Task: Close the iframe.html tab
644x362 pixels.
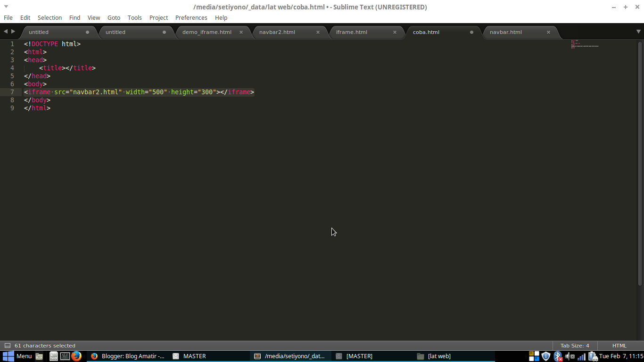Action: pyautogui.click(x=395, y=32)
